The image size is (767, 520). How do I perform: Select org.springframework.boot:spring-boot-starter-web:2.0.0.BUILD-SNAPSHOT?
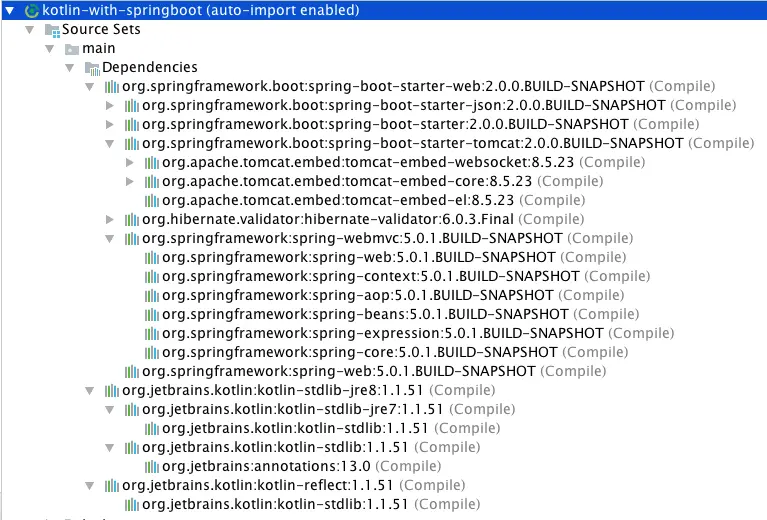pos(384,87)
